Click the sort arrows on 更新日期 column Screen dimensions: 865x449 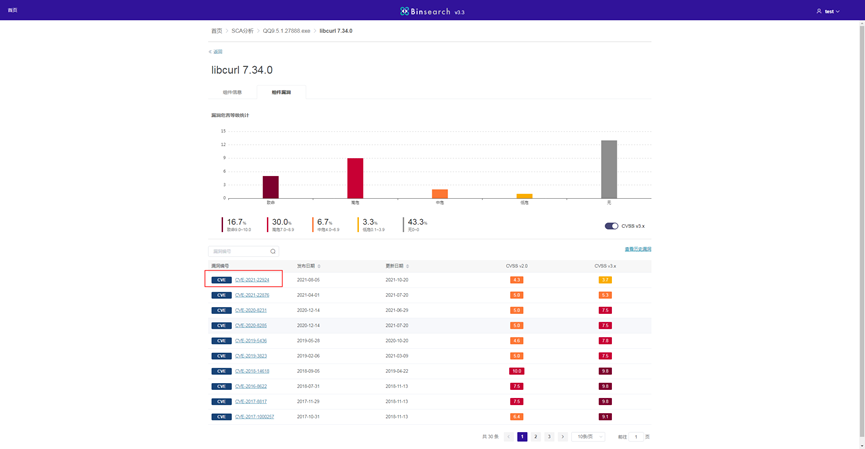point(408,267)
